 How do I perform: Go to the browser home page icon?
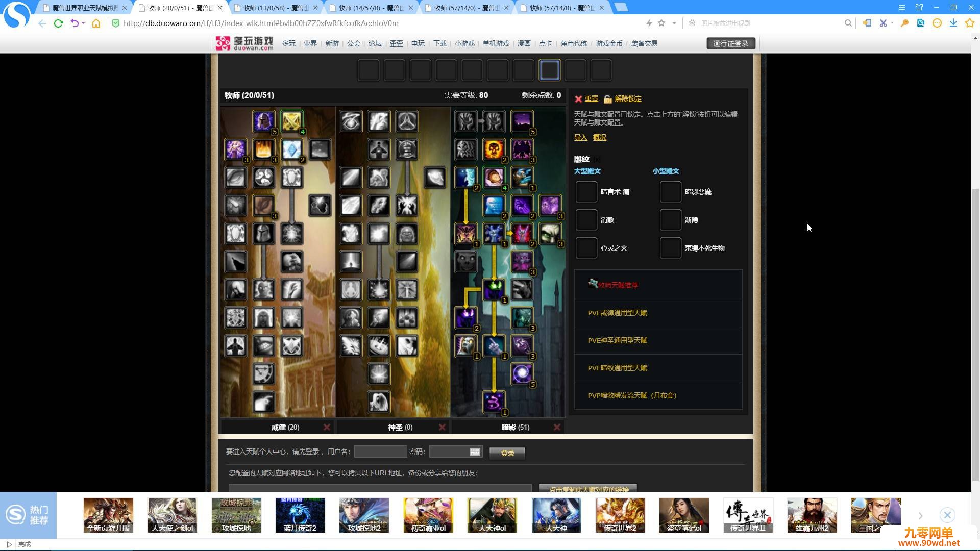pyautogui.click(x=96, y=23)
